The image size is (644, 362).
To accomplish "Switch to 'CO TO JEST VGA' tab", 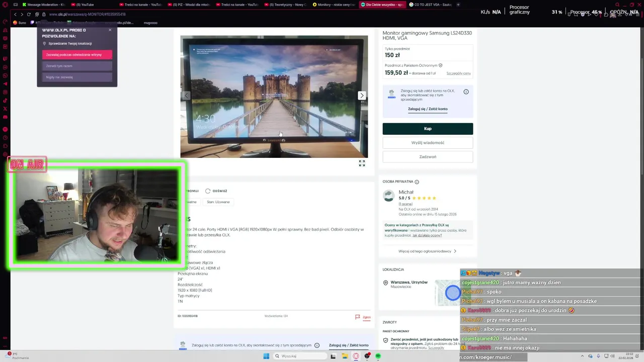I will (430, 5).
